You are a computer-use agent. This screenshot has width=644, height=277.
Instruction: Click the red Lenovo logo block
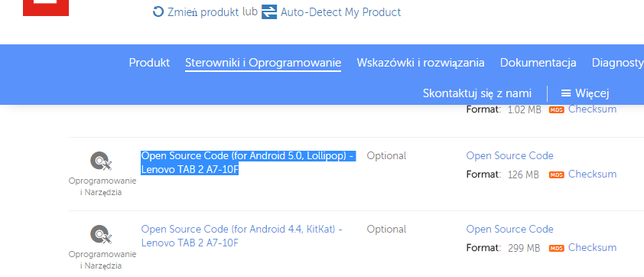tap(46, 8)
